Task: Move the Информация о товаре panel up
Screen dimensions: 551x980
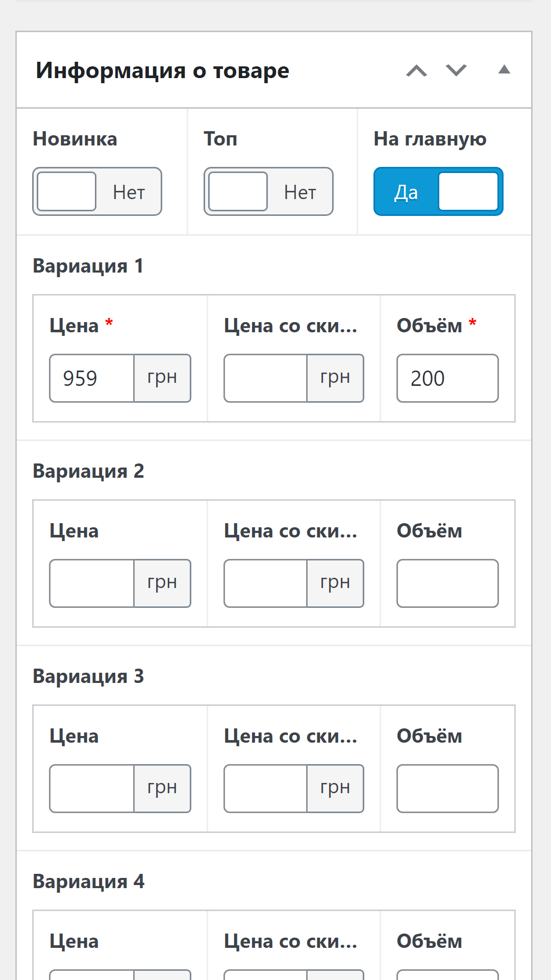Action: (416, 70)
